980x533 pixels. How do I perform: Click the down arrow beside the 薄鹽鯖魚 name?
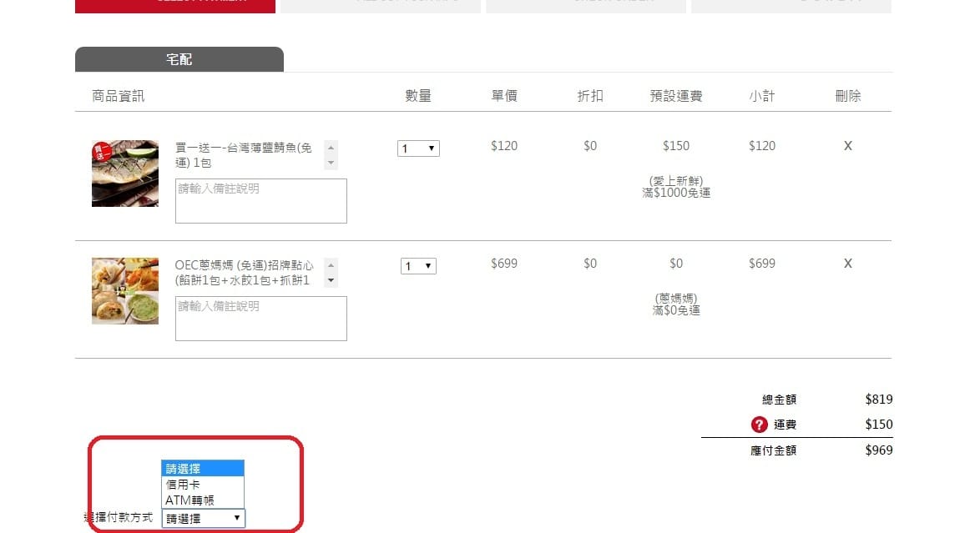pyautogui.click(x=331, y=163)
